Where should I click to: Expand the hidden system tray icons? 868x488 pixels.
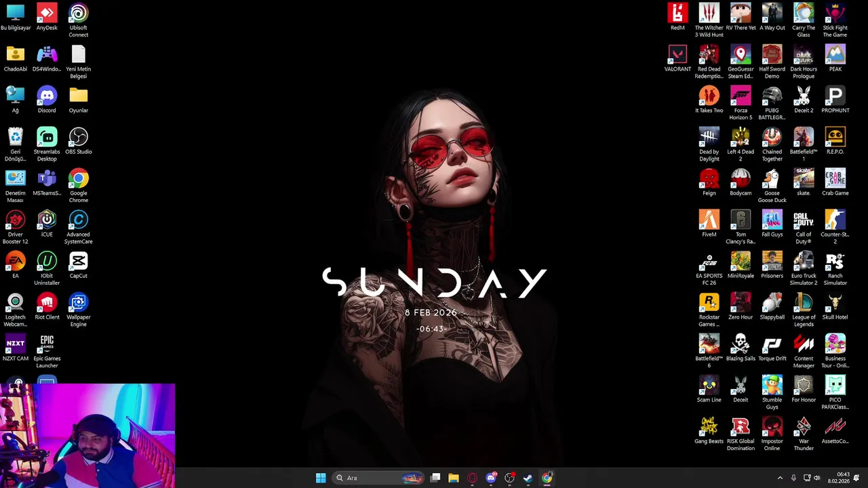(780, 478)
